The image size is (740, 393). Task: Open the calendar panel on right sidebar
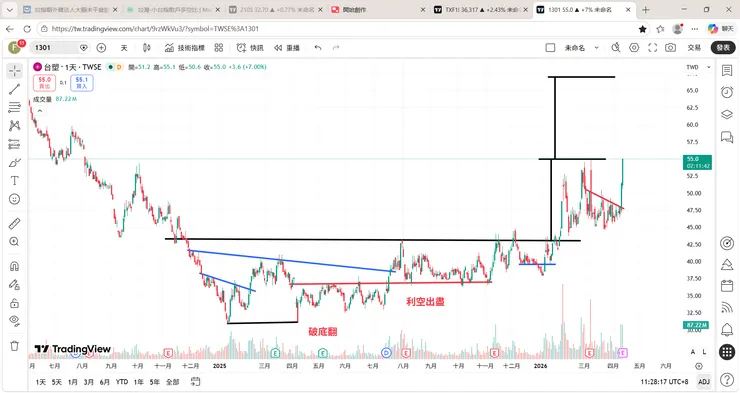tap(727, 285)
